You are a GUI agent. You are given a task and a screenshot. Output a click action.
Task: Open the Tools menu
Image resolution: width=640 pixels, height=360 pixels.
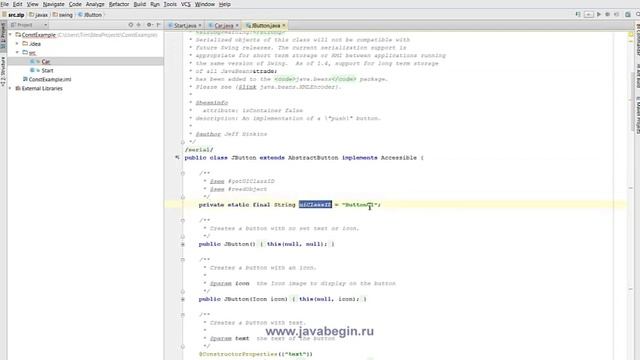[170, 4]
